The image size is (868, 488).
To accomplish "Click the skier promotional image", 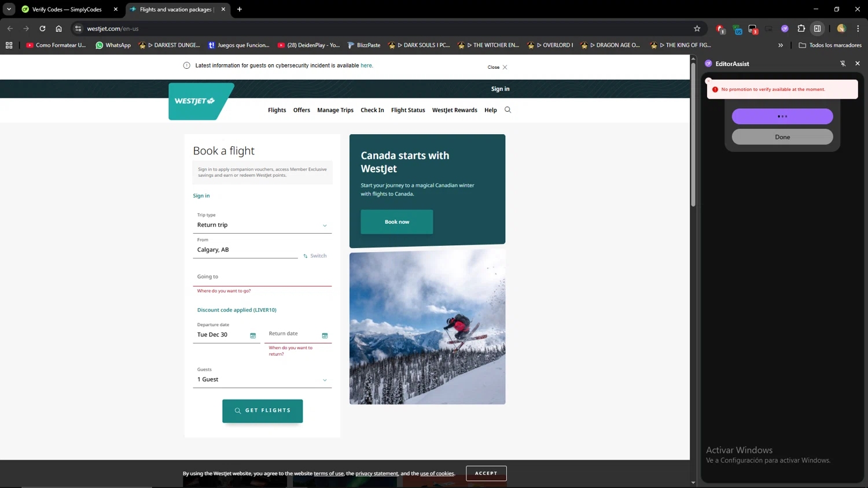I will 427,327.
